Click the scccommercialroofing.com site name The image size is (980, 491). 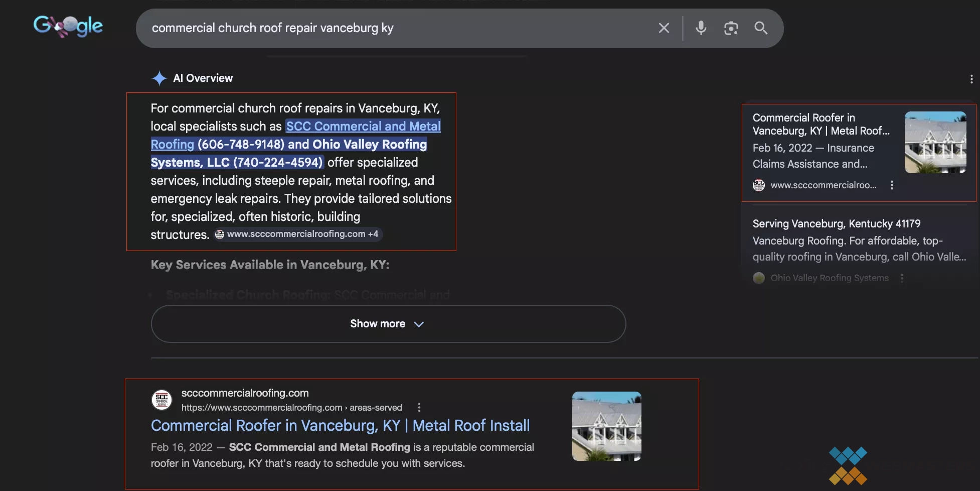coord(245,393)
